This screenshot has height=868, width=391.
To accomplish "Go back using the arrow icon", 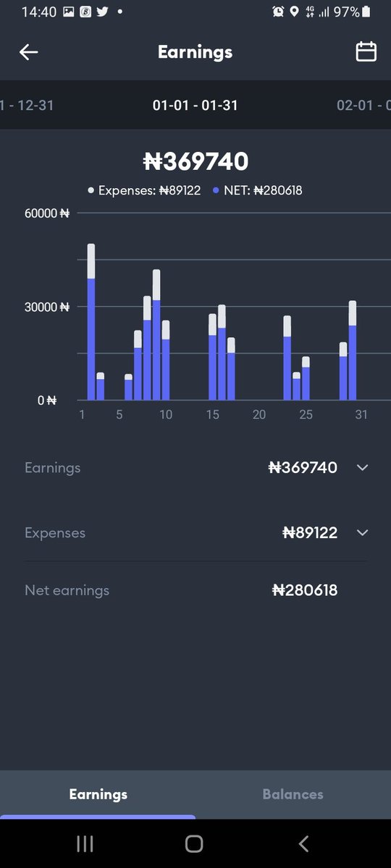I will [28, 52].
